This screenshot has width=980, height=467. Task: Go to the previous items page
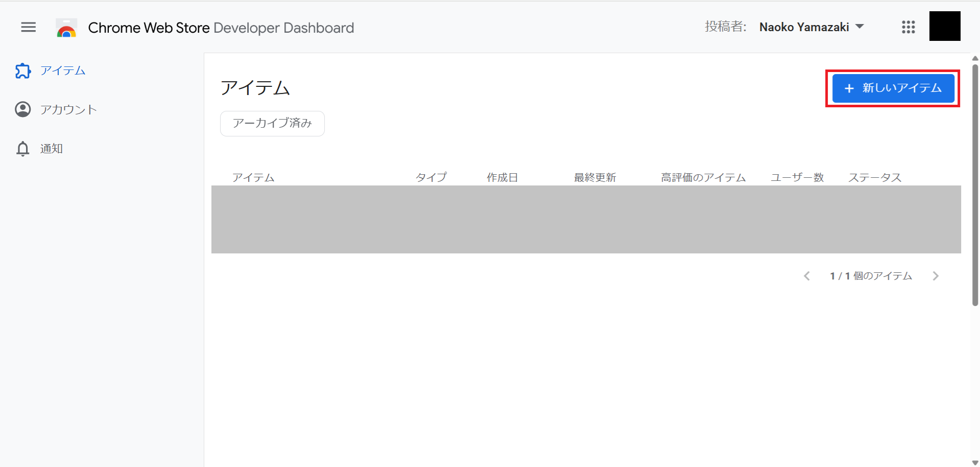pos(807,276)
